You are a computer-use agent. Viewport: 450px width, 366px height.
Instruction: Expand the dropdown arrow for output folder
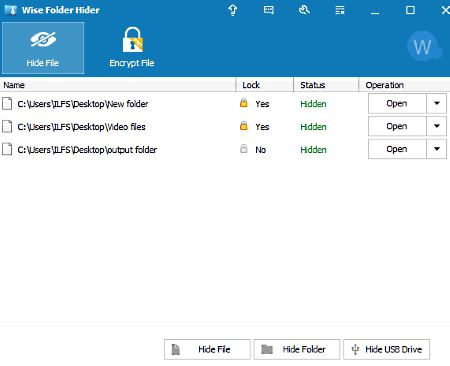[437, 149]
